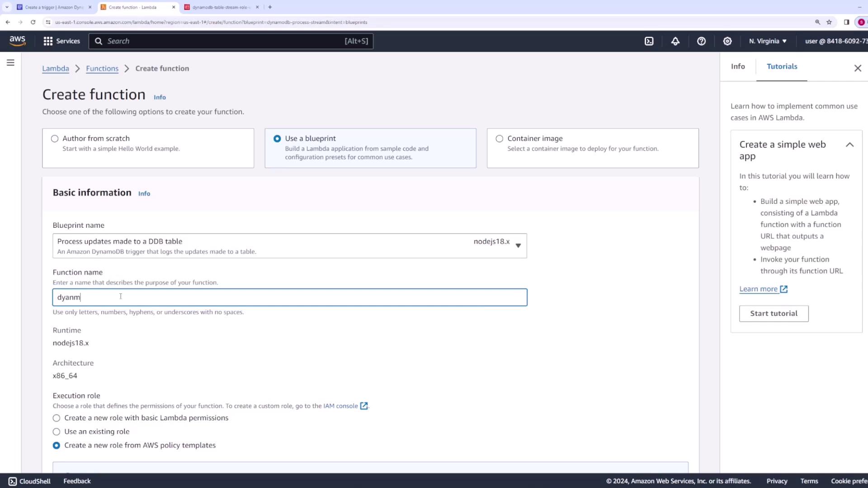Open CloudShell from the top navigation bar
Image resolution: width=868 pixels, height=488 pixels.
(649, 41)
